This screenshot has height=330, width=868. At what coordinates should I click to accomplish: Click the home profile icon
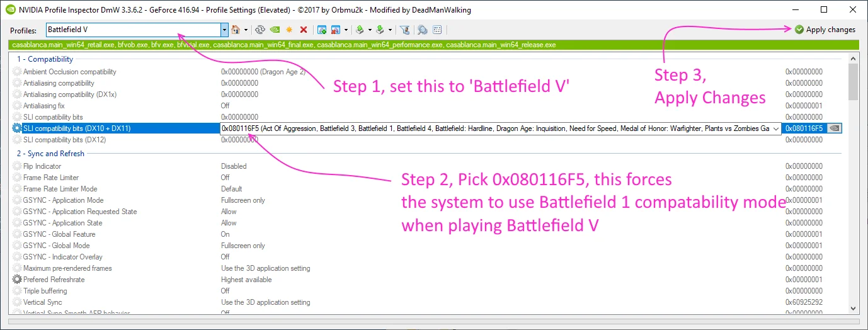[236, 30]
